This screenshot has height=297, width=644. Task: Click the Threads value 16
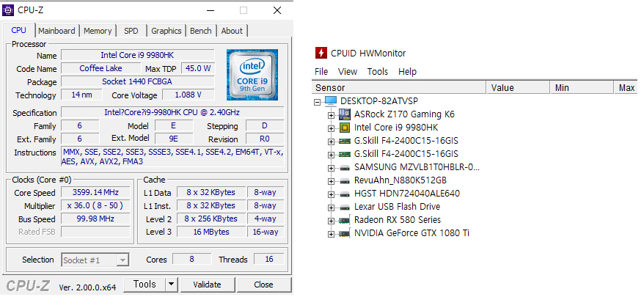[269, 259]
